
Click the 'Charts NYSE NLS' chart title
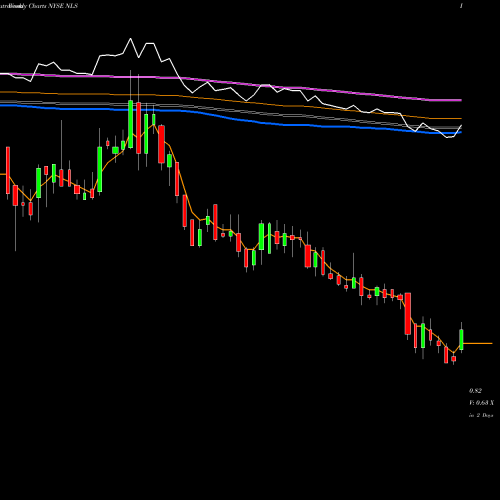coord(53,6)
